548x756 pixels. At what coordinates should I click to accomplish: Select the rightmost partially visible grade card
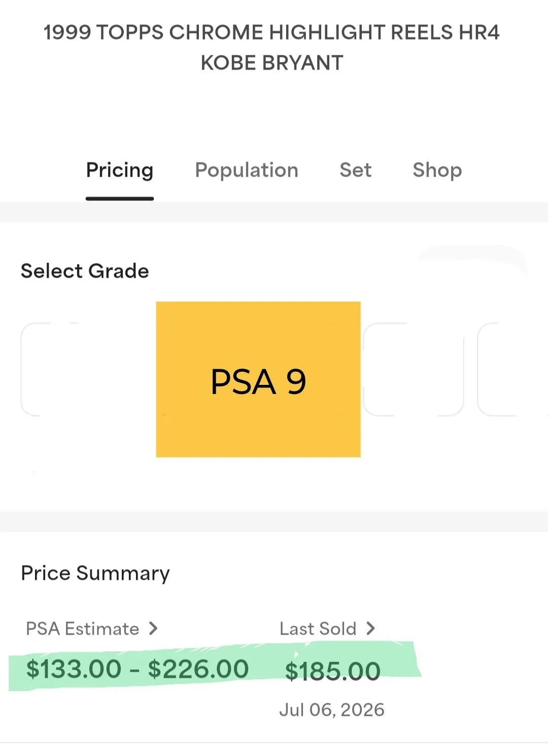(512, 369)
